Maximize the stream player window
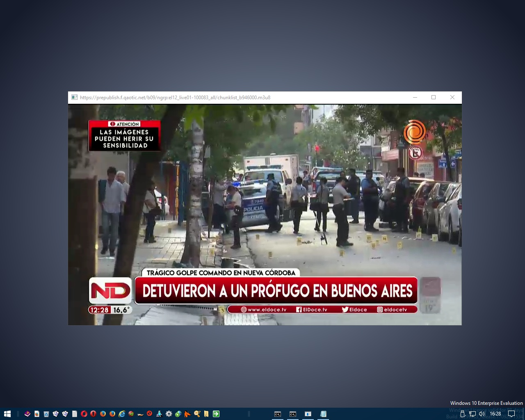 tap(434, 97)
